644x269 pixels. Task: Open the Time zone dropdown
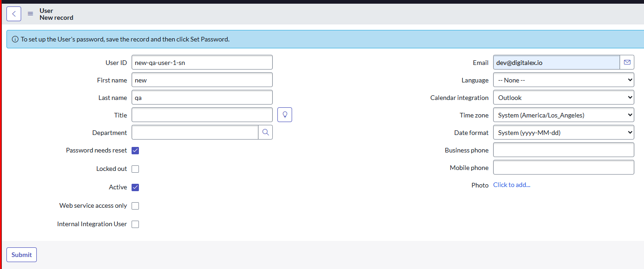pos(563,115)
